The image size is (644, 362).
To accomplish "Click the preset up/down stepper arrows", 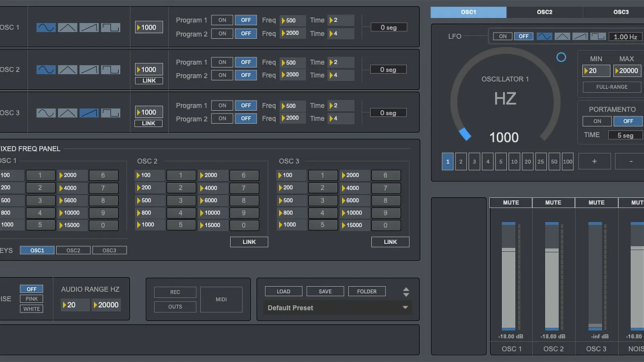I will pyautogui.click(x=406, y=292).
